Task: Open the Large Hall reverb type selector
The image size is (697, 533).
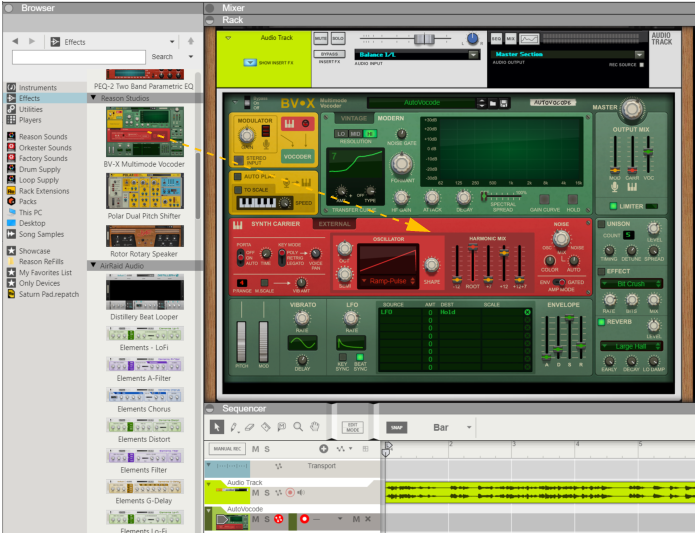Action: coord(631,346)
